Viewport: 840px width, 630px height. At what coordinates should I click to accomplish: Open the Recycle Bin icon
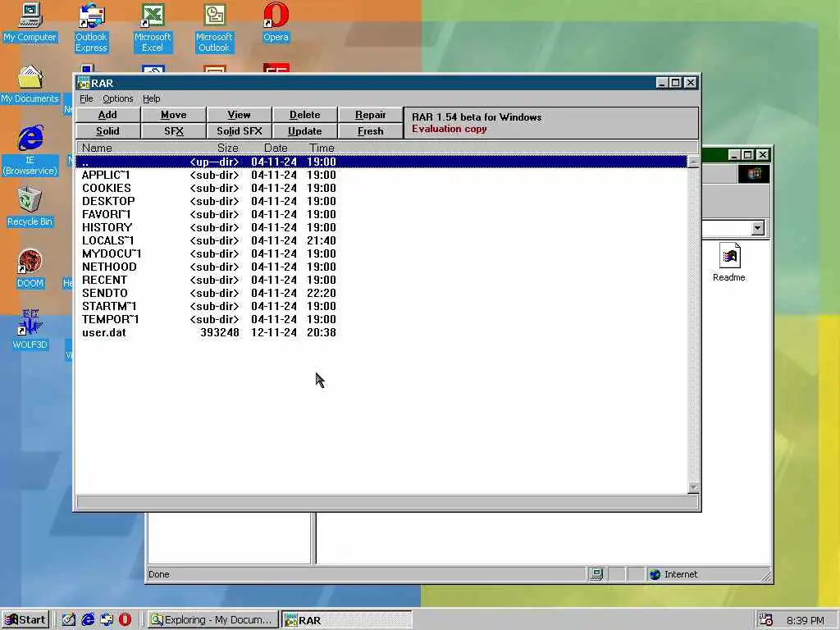30,208
